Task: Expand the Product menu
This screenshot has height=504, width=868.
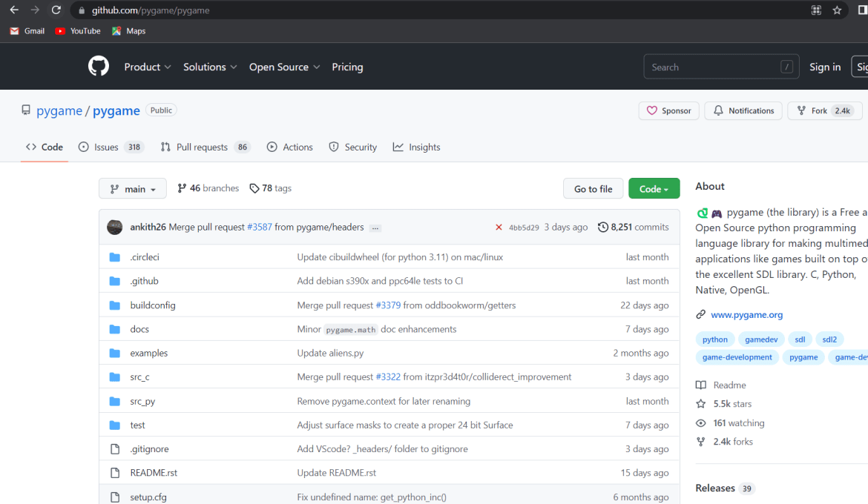Action: coord(147,67)
